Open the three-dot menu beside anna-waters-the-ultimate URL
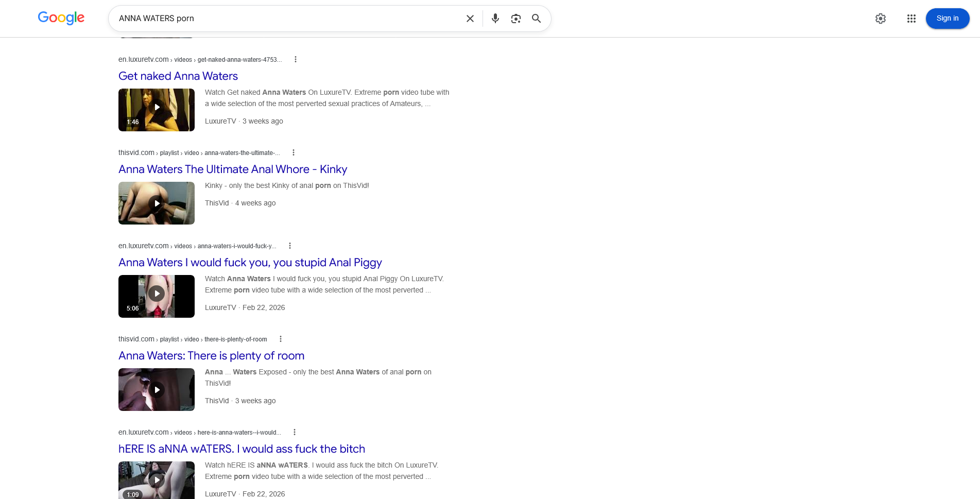The image size is (980, 499). [294, 152]
